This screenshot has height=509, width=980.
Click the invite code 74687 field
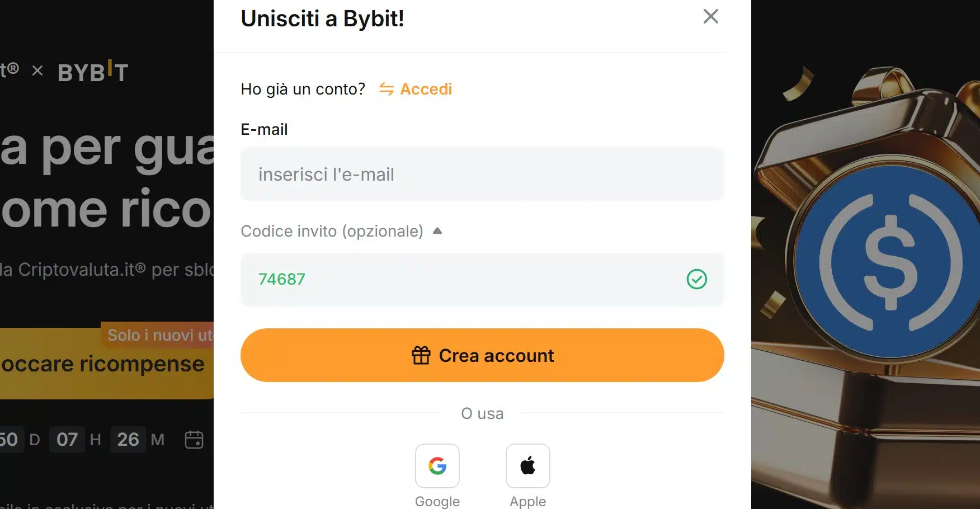(482, 279)
